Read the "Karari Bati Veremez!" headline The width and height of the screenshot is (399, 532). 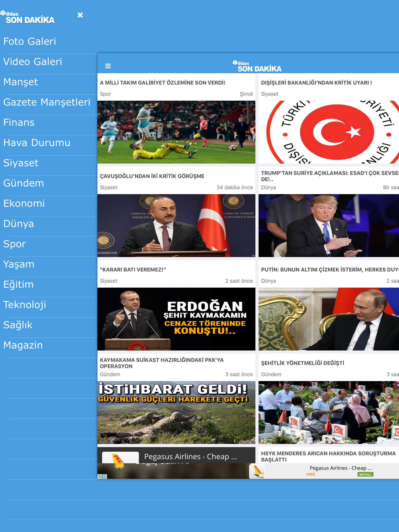point(133,270)
